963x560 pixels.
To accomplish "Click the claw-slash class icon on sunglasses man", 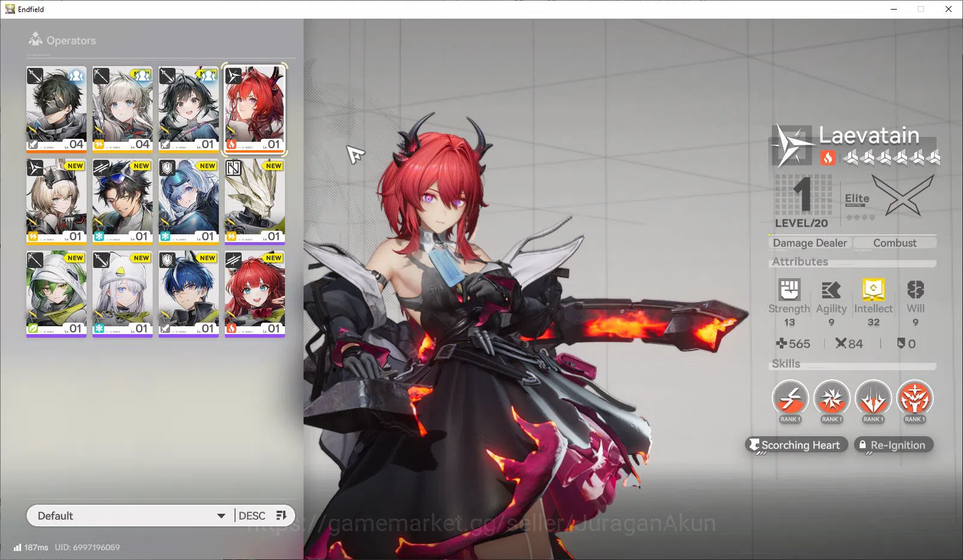I will (x=102, y=168).
